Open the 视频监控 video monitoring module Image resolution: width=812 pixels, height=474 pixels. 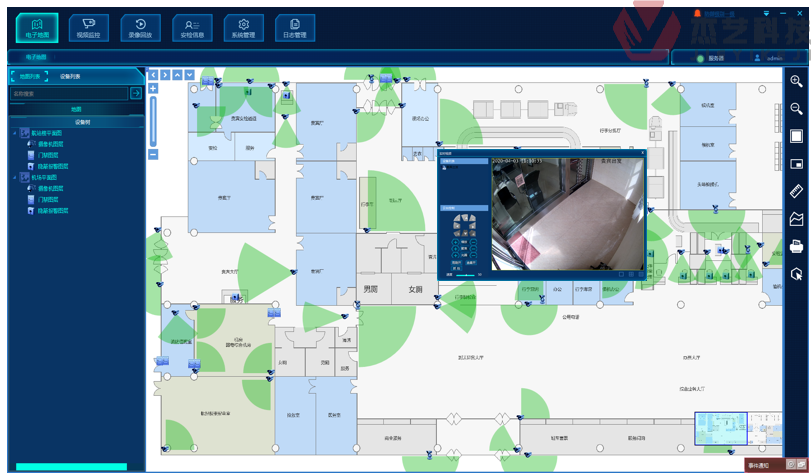[88, 28]
